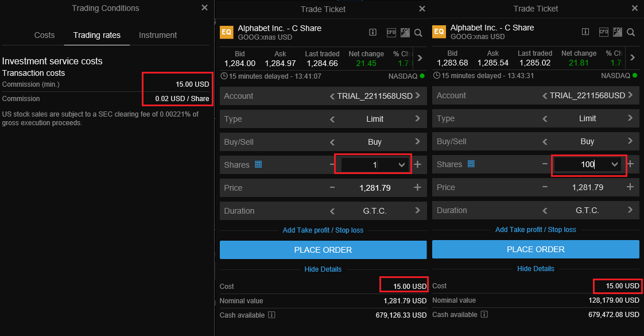
Task: Click Cash available info icon in the 100-share ticket
Action: click(484, 315)
